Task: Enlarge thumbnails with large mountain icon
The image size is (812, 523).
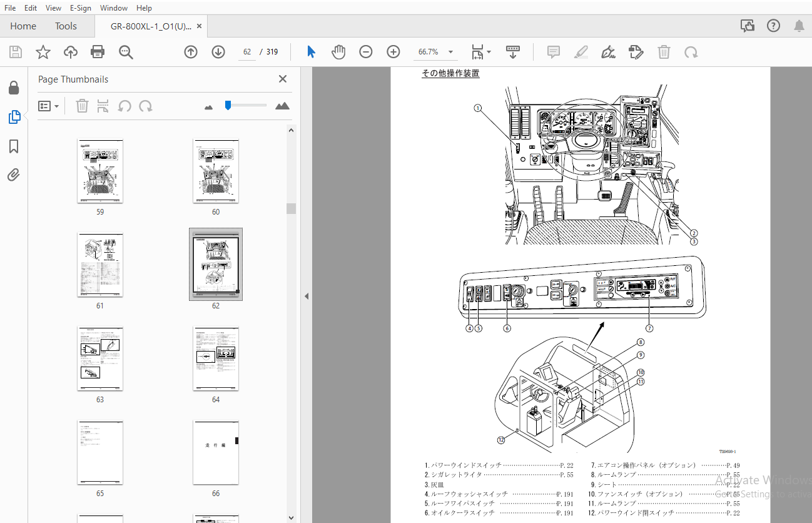Action: click(x=282, y=106)
